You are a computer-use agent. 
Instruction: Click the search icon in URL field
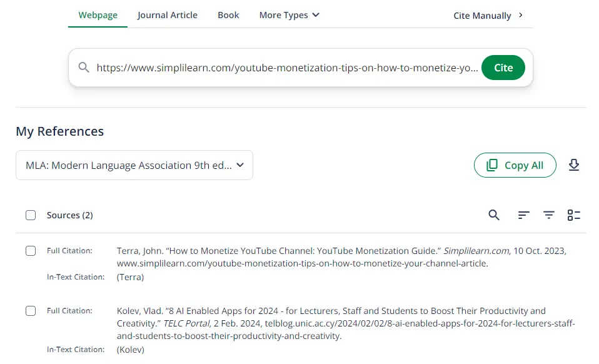(x=84, y=68)
